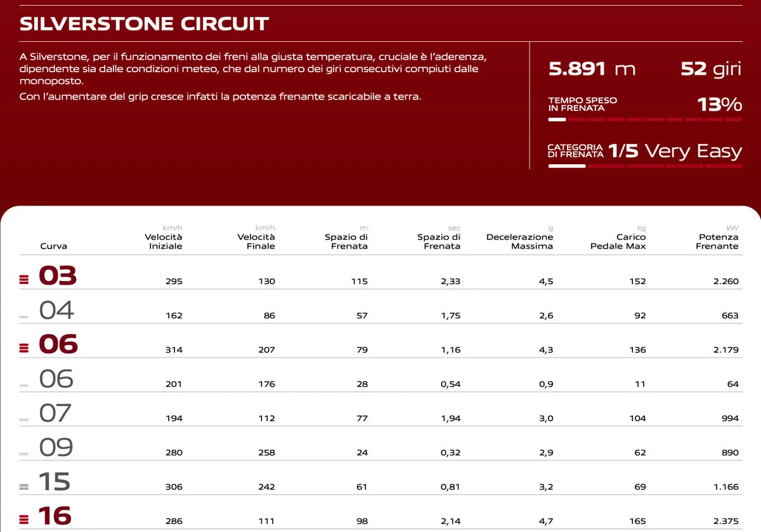This screenshot has height=532, width=761.
Task: Click the brake intensity icon beside curve 03
Action: (x=24, y=278)
